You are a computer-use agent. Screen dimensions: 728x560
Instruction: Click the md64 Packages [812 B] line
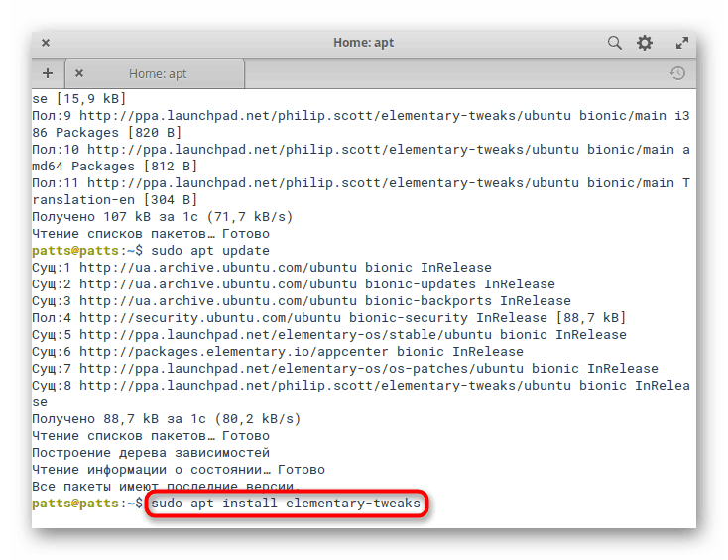114,167
